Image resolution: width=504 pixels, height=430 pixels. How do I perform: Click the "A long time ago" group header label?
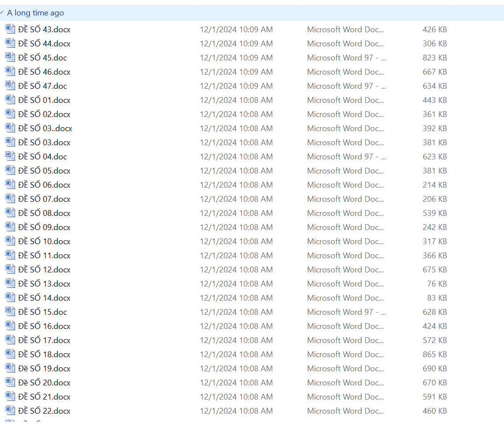[35, 13]
